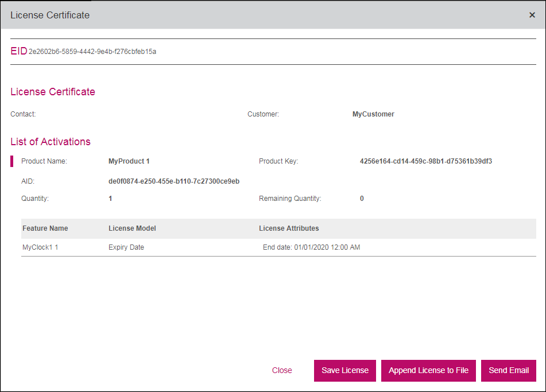Click the Send Email button
The width and height of the screenshot is (546, 392).
click(x=509, y=371)
